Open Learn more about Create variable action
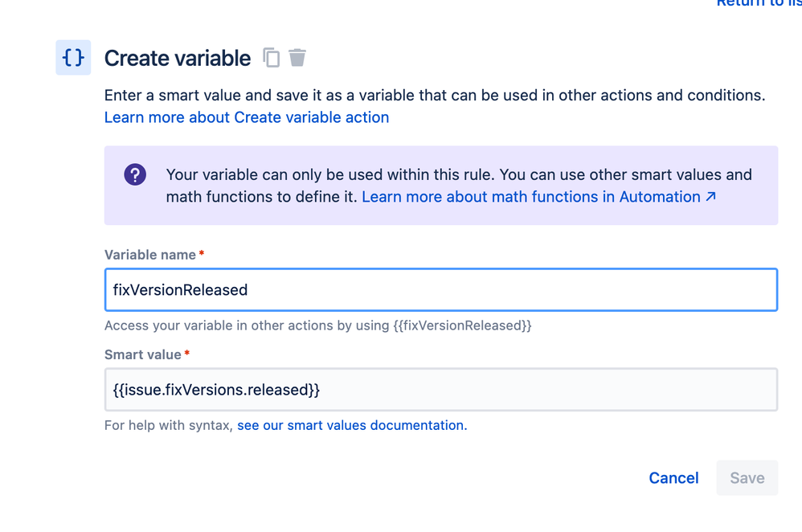 [247, 117]
